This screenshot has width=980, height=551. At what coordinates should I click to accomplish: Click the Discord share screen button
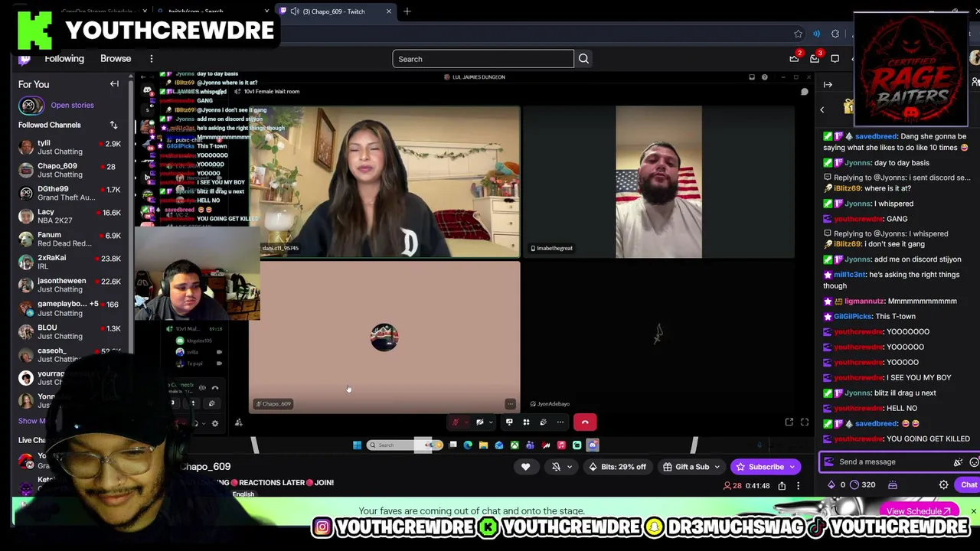(509, 422)
